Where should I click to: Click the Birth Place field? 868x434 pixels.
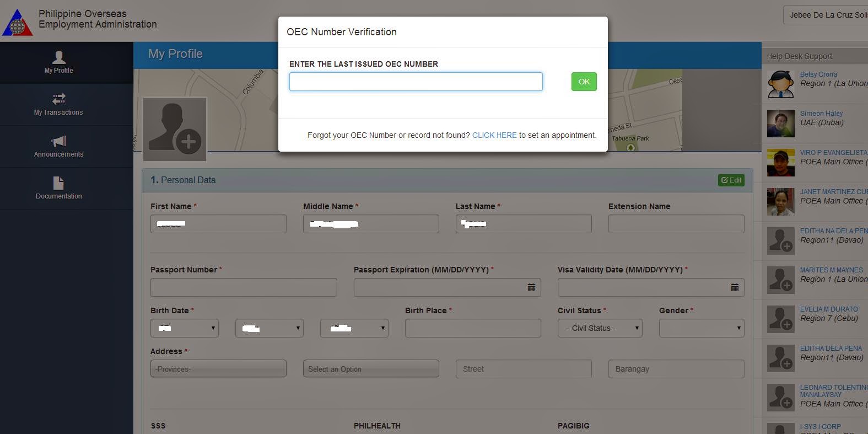(473, 328)
